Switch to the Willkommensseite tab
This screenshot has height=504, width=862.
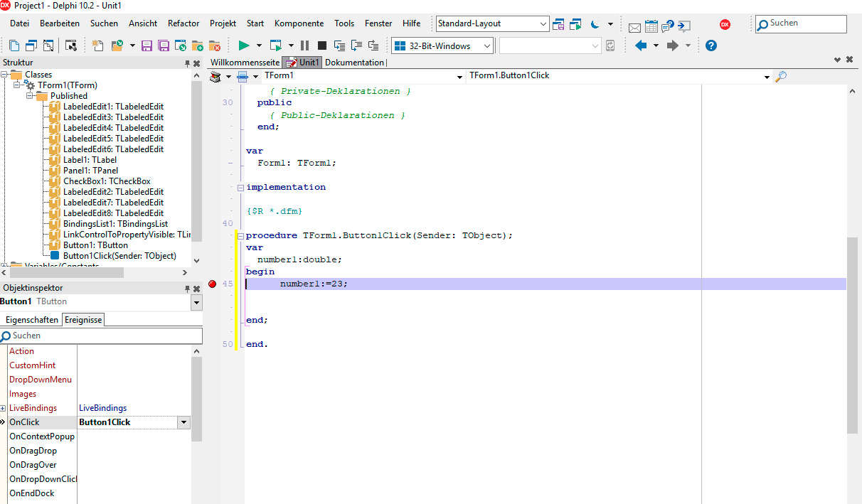(245, 63)
